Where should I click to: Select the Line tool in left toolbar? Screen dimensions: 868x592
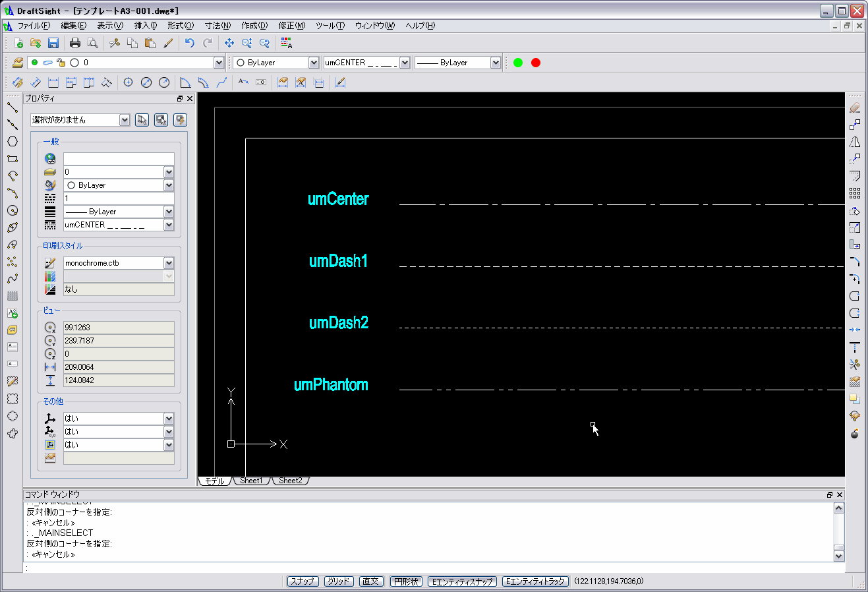pyautogui.click(x=12, y=107)
